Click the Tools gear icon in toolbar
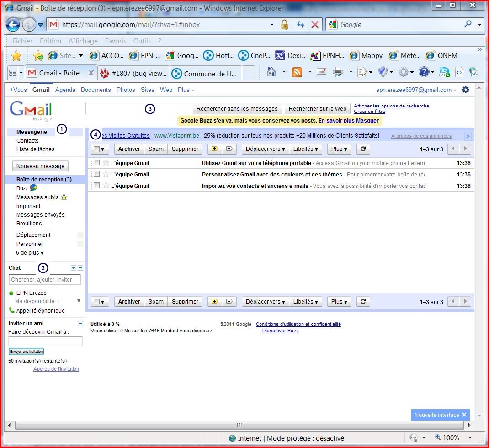Image resolution: width=489 pixels, height=448 pixels. point(404,72)
